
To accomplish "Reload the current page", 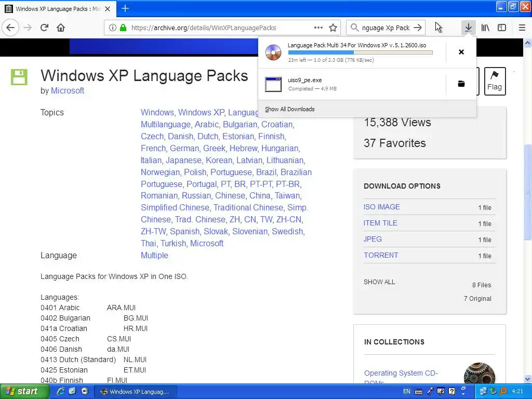I will pyautogui.click(x=45, y=28).
